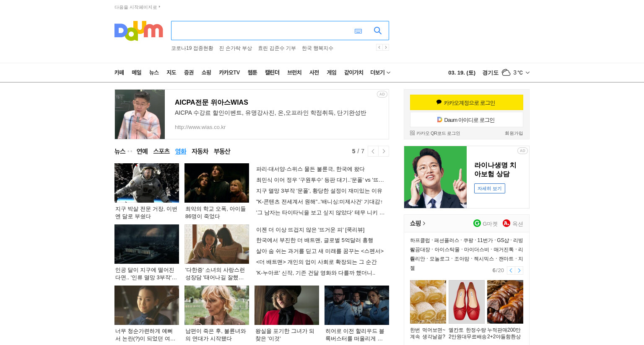Show next trending search keywords
644x345 pixels.
coord(386,47)
